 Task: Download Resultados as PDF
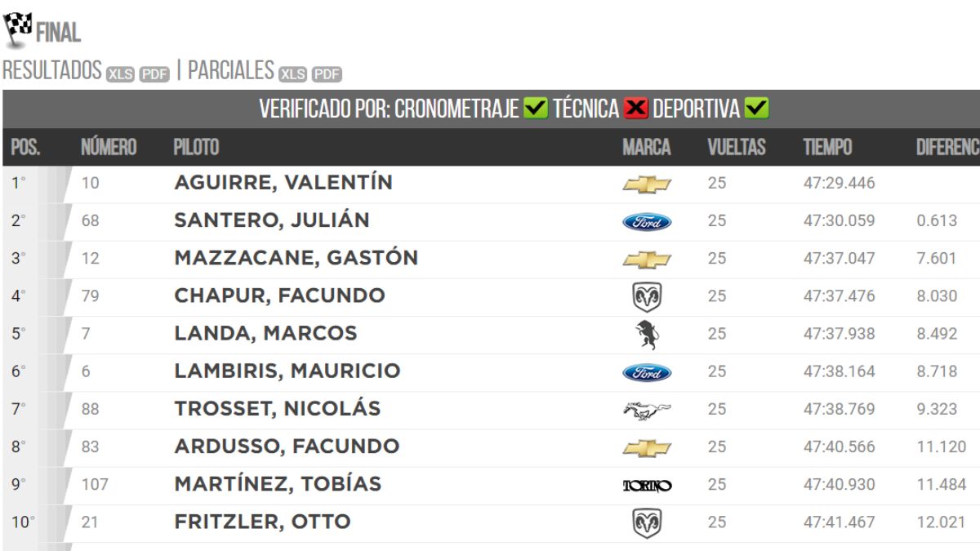154,74
